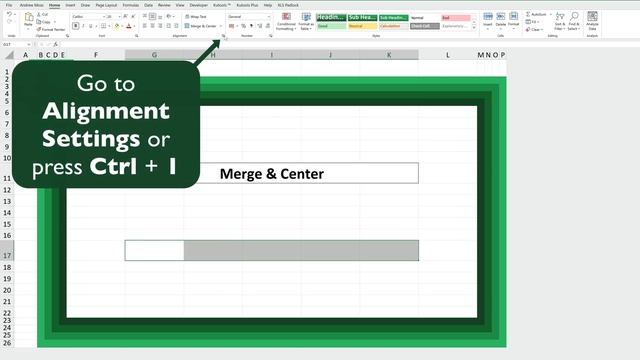
Task: Click the Decrease Indent icon
Action: tap(169, 26)
